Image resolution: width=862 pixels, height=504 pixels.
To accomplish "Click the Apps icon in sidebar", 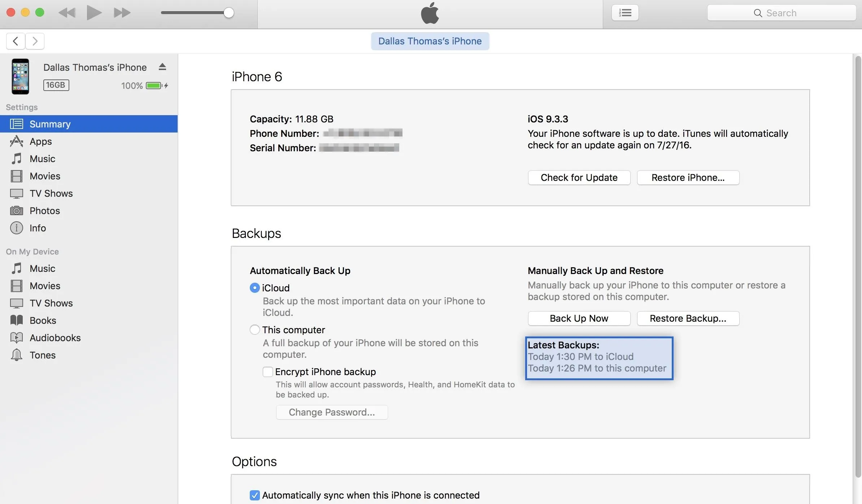I will click(x=17, y=141).
